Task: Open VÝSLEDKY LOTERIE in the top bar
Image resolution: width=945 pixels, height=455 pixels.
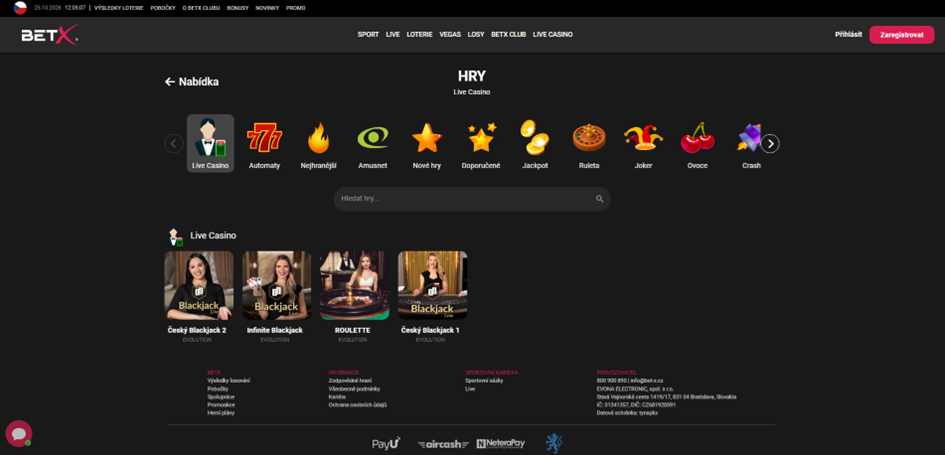Action: [119, 8]
